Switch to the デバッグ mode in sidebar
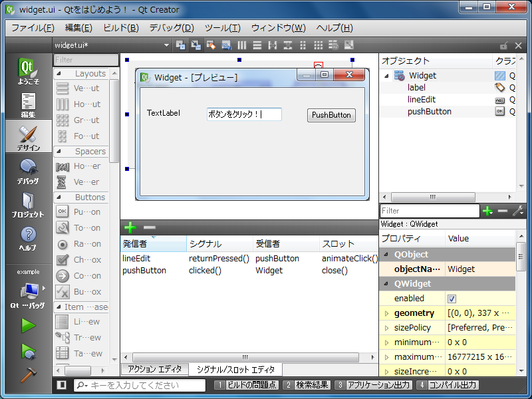The image size is (532, 399). click(x=28, y=172)
